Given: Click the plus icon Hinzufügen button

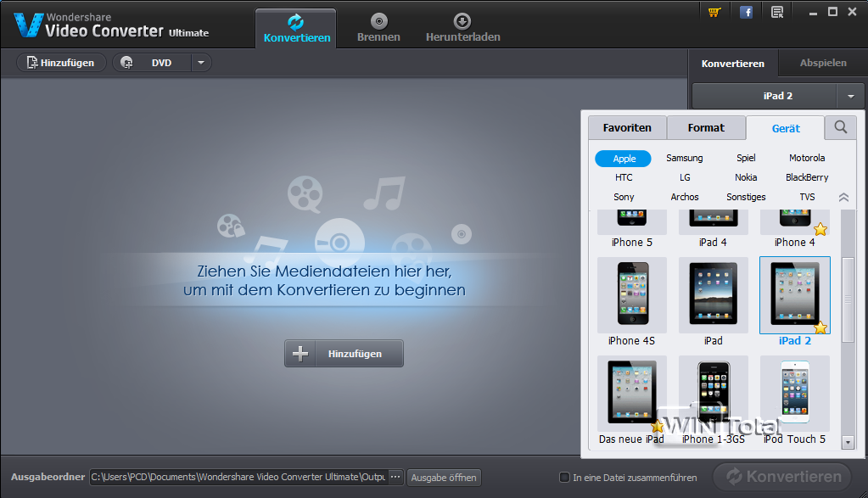Looking at the screenshot, I should (344, 354).
